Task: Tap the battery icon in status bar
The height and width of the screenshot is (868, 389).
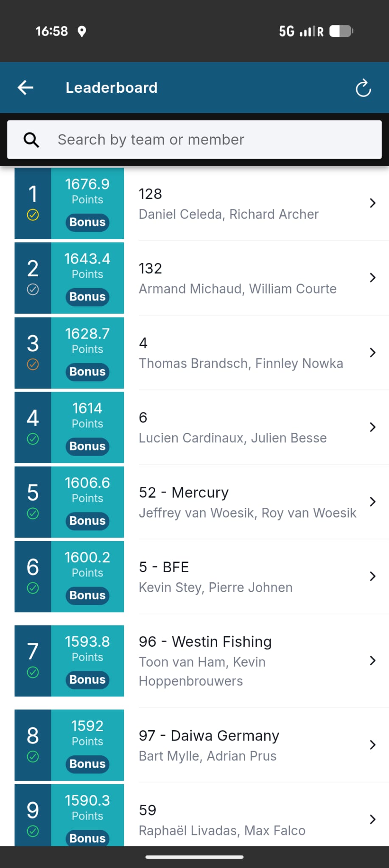Action: tap(341, 31)
